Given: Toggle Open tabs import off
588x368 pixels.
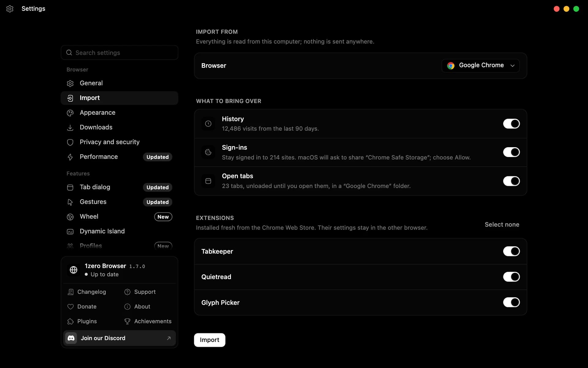Looking at the screenshot, I should coord(511,181).
